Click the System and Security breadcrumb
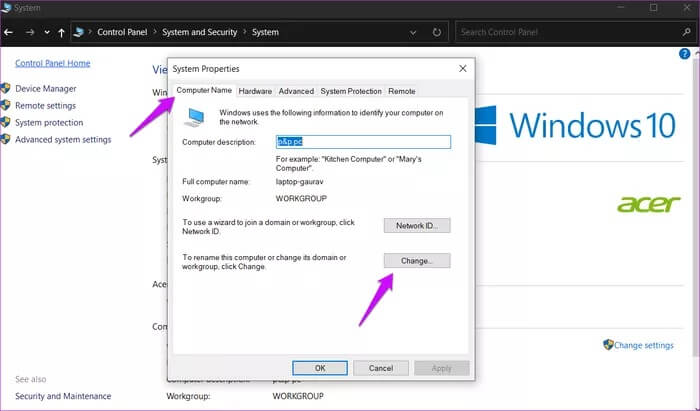This screenshot has height=411, width=700. click(199, 32)
